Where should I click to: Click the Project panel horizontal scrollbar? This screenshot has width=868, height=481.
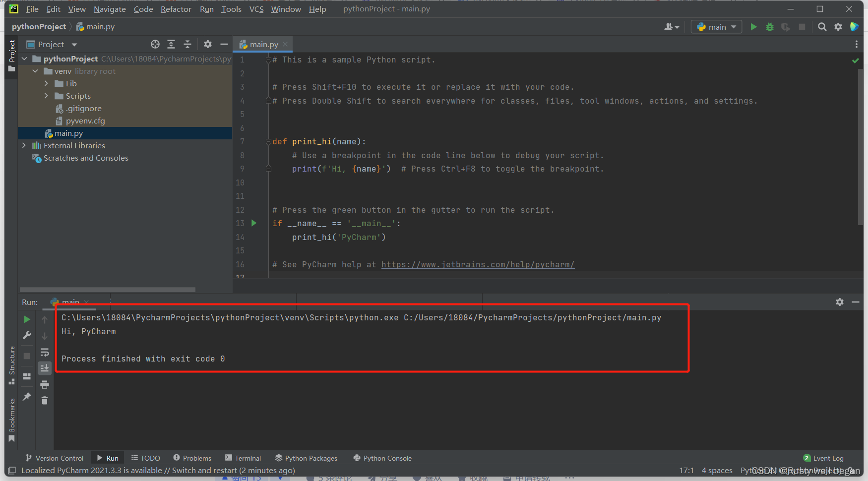tap(107, 290)
